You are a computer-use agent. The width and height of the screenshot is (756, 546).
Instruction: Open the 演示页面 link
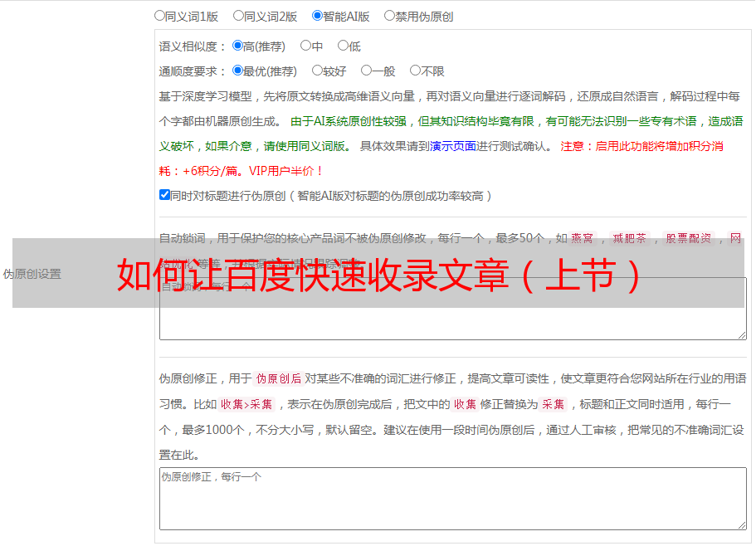(452, 146)
